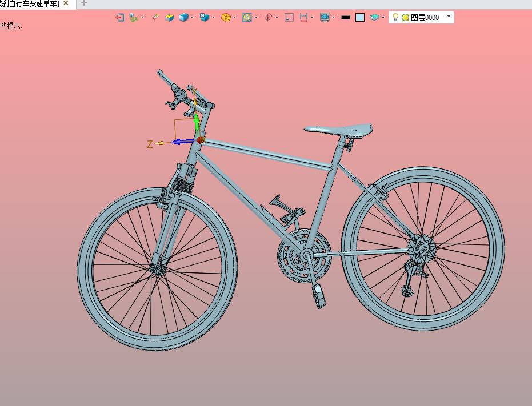Click the blue view cube icon
Screen dimensions: 532x406
point(205,17)
